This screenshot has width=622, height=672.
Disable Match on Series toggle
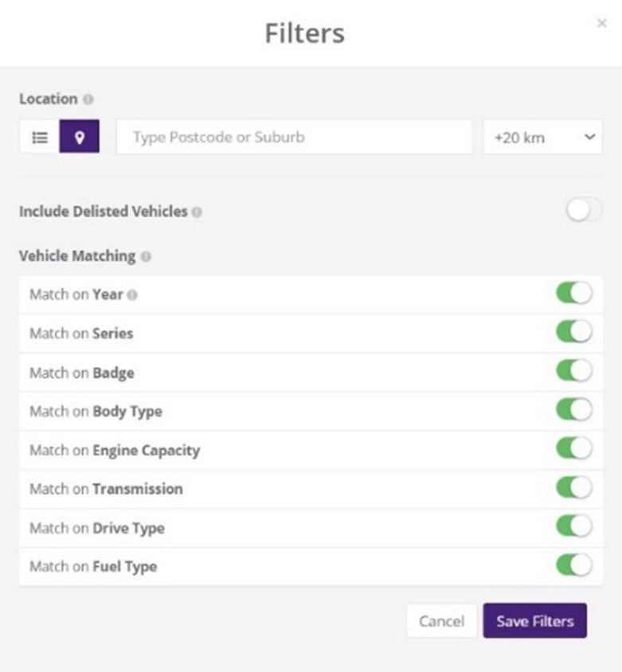(574, 332)
